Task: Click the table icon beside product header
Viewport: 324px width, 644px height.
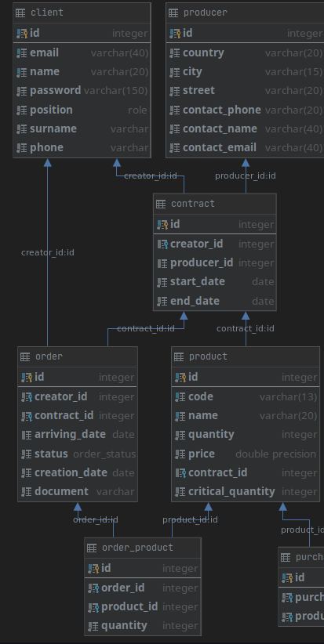Action: click(179, 356)
